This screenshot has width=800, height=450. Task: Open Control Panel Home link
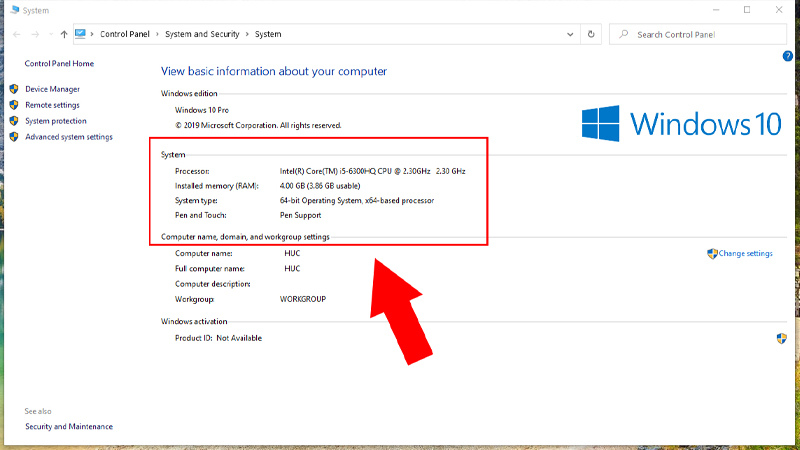point(59,63)
